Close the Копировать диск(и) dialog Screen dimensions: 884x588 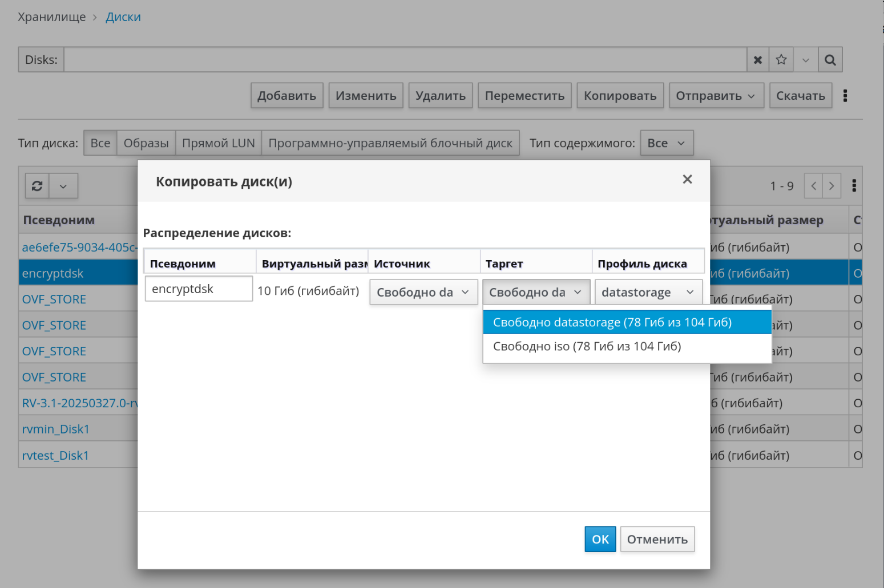[x=687, y=180]
